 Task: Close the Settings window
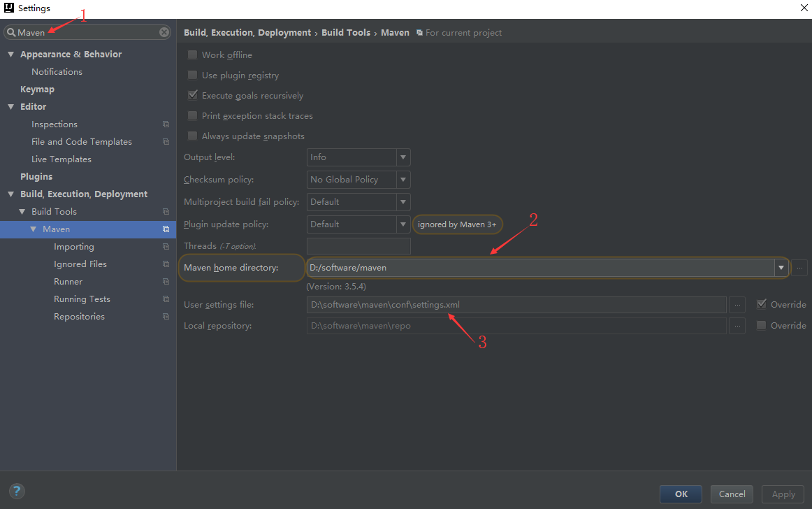(x=804, y=8)
